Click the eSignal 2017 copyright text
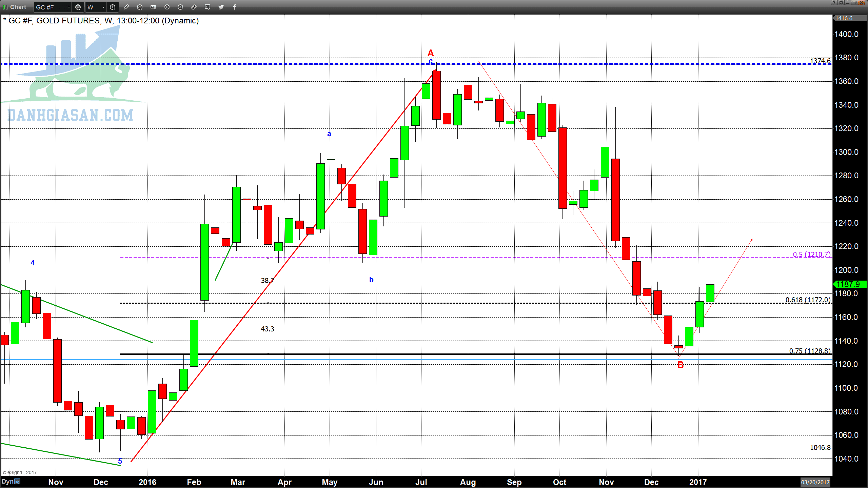 coord(20,472)
